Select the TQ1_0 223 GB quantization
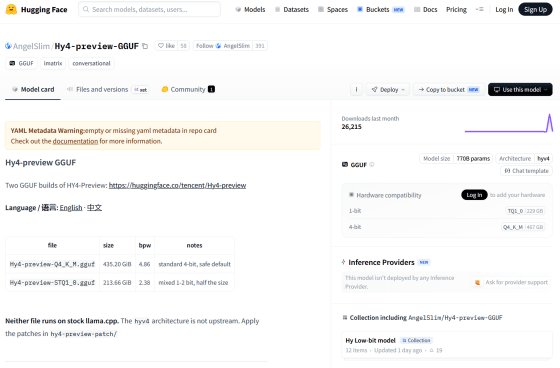 (525, 211)
